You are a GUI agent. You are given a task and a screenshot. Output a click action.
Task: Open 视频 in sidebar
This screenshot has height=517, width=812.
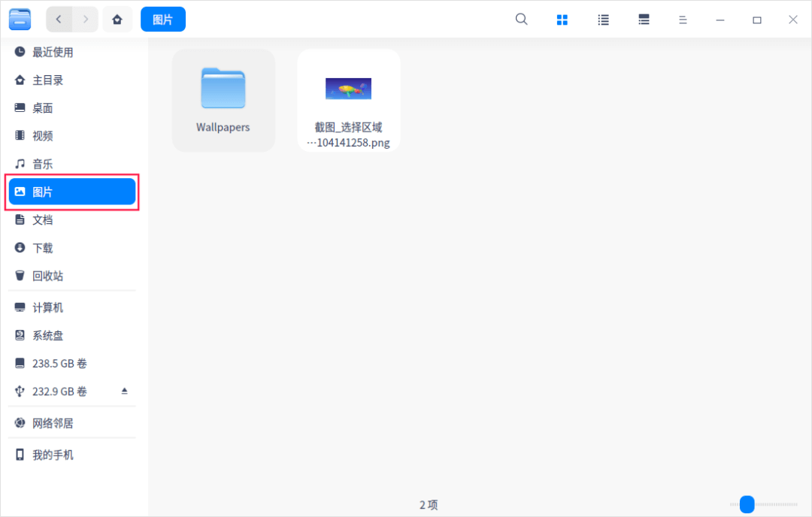(72, 136)
